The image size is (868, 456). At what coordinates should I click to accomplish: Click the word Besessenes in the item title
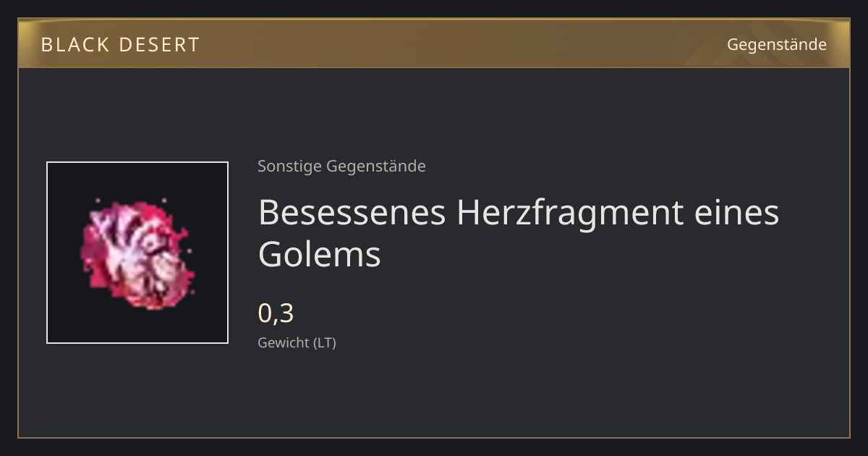(x=352, y=212)
